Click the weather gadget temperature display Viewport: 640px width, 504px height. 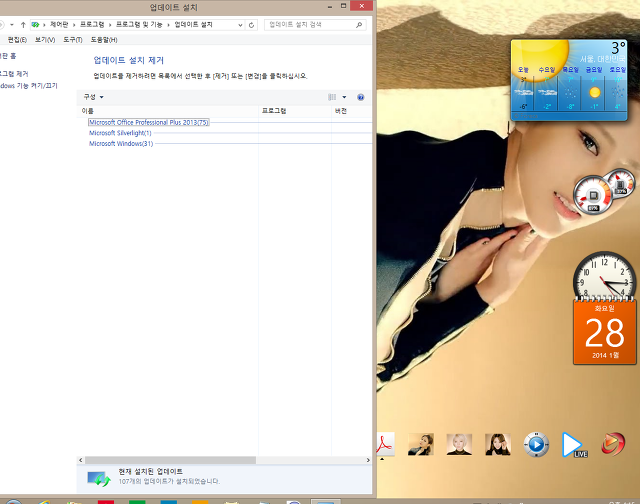[618, 48]
